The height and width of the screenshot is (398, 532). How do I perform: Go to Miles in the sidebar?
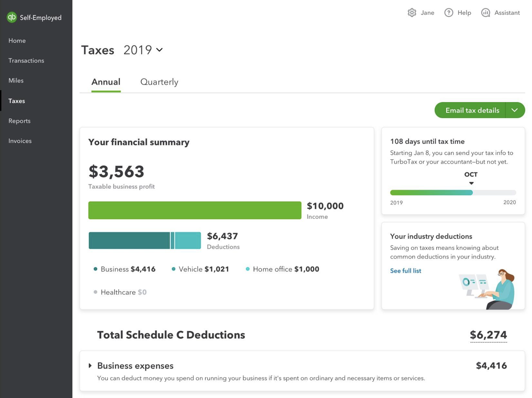tap(16, 81)
